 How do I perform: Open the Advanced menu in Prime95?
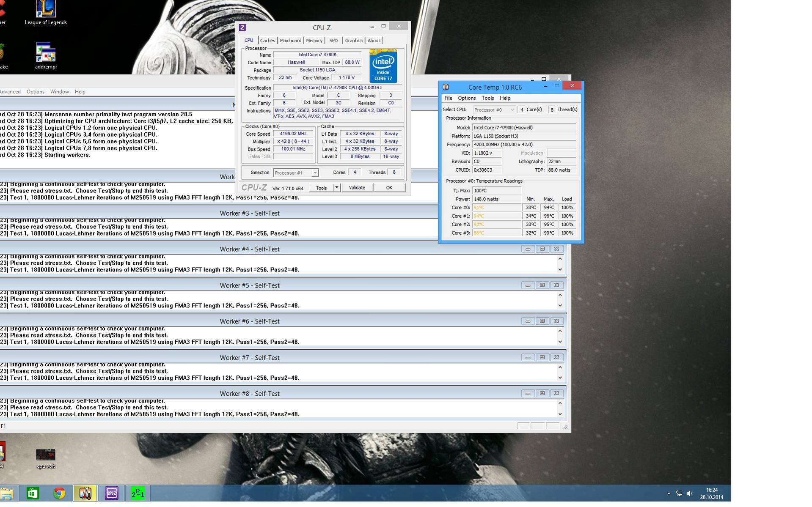10,92
